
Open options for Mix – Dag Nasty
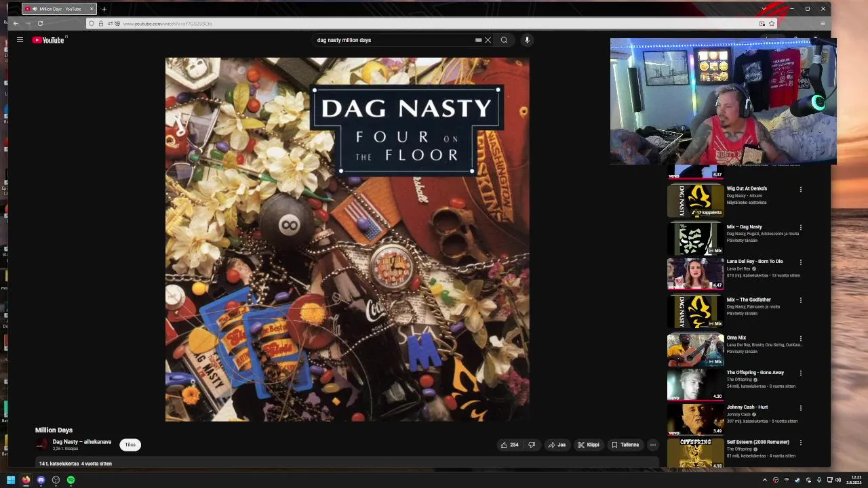click(x=801, y=228)
